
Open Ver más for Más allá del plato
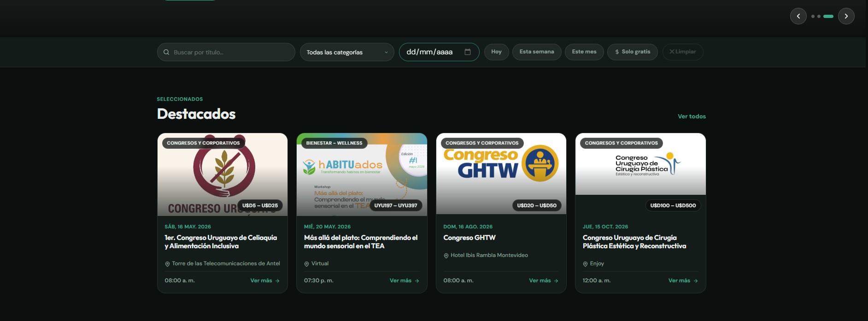(405, 280)
